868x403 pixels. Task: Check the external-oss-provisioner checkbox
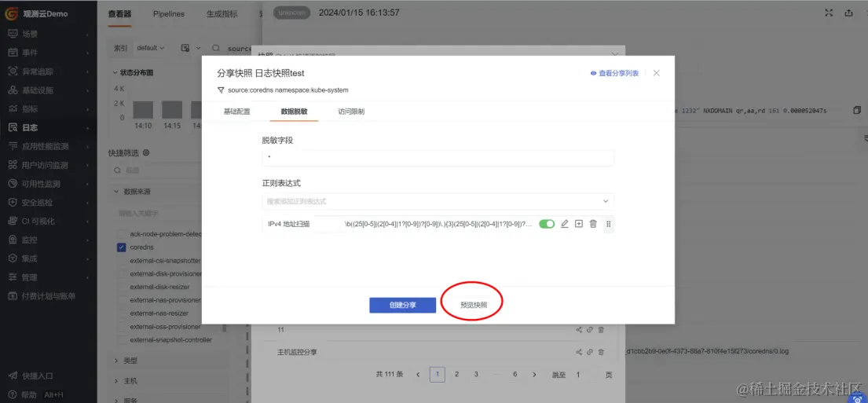coord(121,327)
